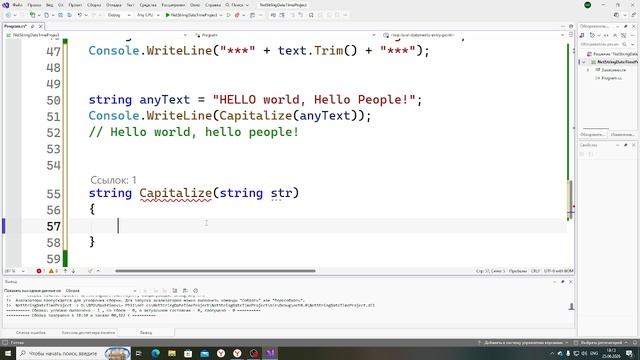Screen dimensions: 640x360
Task: Switch to the package manager console tab
Action: click(x=88, y=333)
